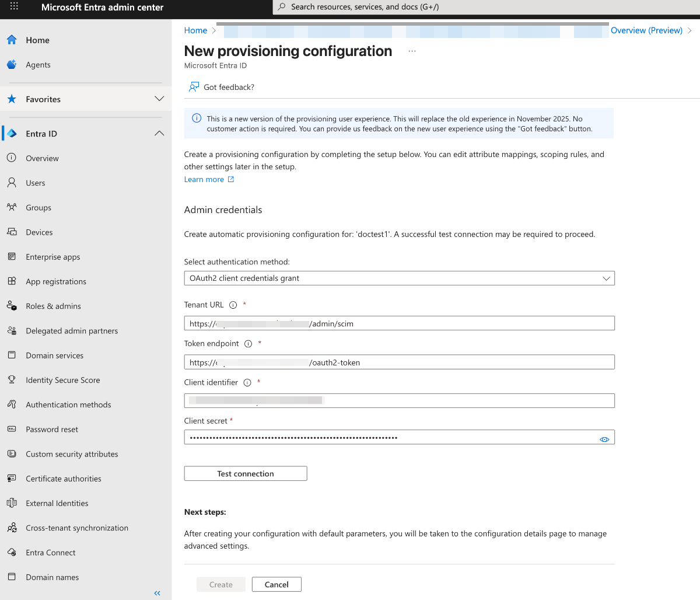Open the Learn more link
This screenshot has height=600, width=700.
[x=204, y=179]
